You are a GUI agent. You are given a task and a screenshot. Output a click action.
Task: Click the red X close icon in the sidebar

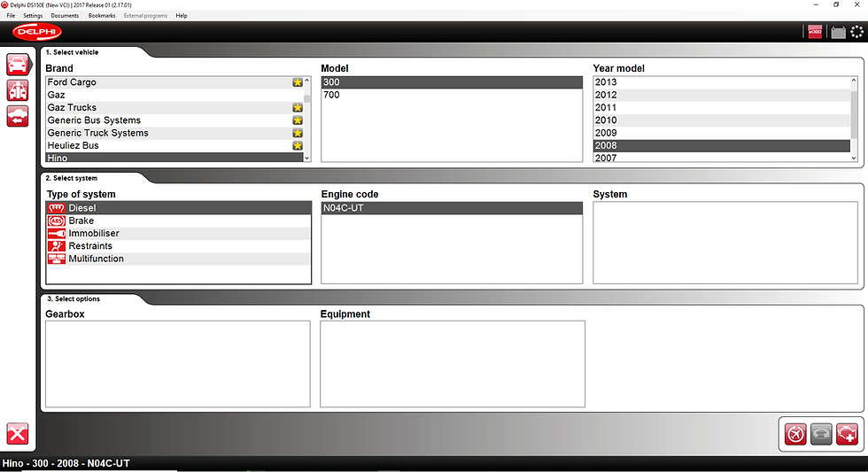click(17, 434)
